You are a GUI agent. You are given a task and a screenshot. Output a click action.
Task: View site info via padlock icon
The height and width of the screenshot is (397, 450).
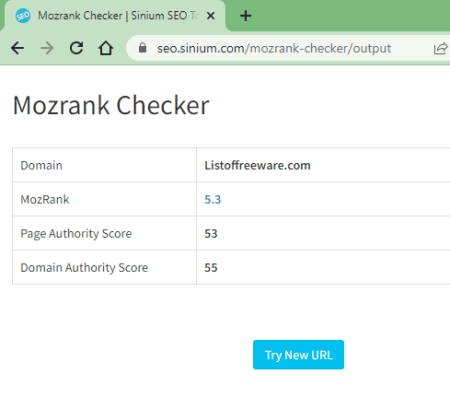pos(143,48)
